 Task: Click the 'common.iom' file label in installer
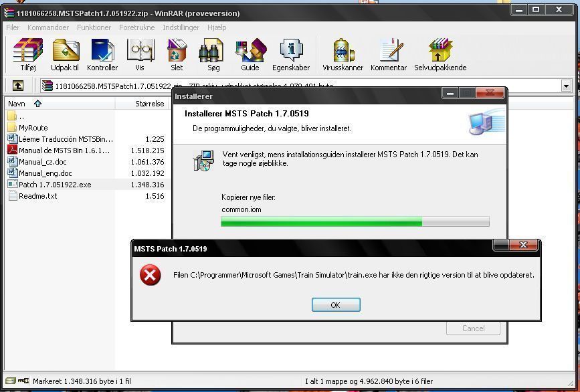(x=241, y=209)
